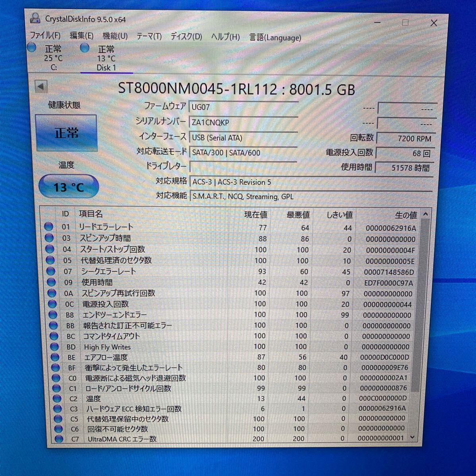476x476 pixels.
Task: Click the interface field USB (Serial ATA)
Action: (x=243, y=138)
